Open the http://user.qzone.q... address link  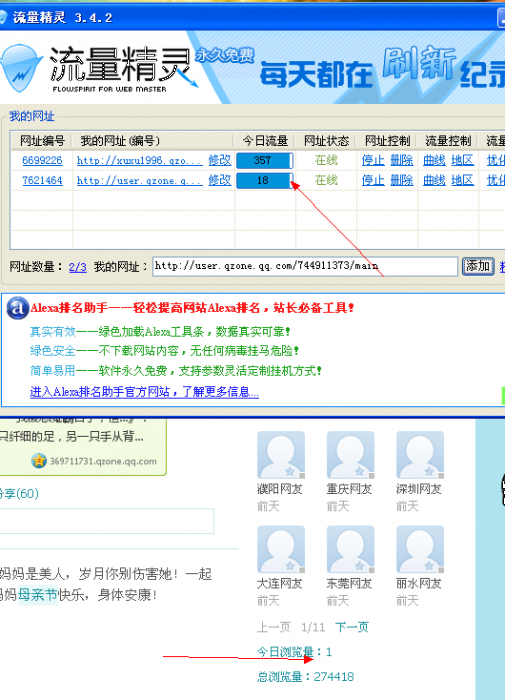tap(139, 180)
